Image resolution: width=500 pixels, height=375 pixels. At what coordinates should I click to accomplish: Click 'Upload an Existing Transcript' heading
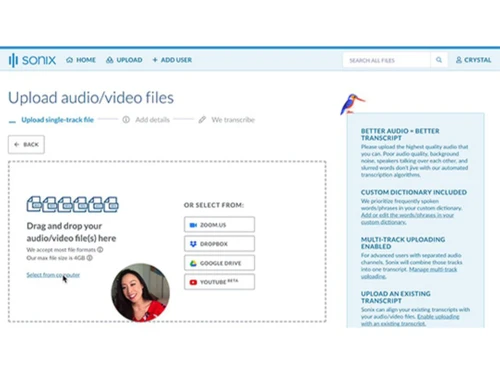point(396,297)
